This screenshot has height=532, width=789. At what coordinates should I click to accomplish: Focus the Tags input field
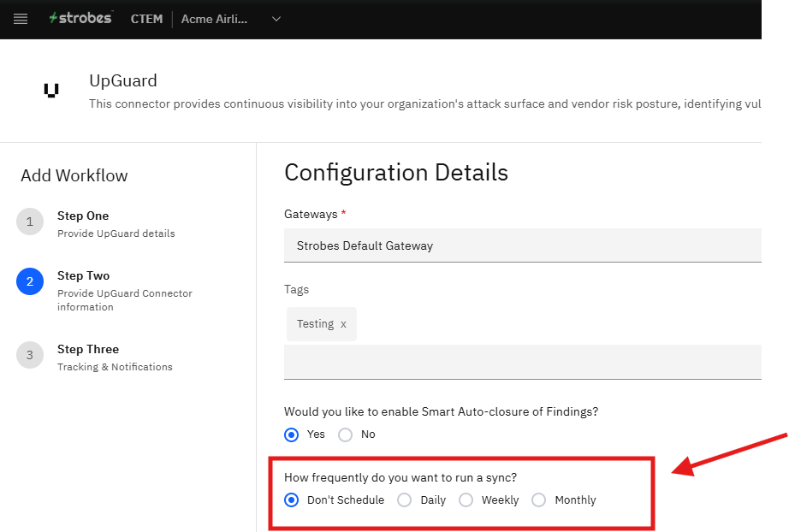click(522, 362)
